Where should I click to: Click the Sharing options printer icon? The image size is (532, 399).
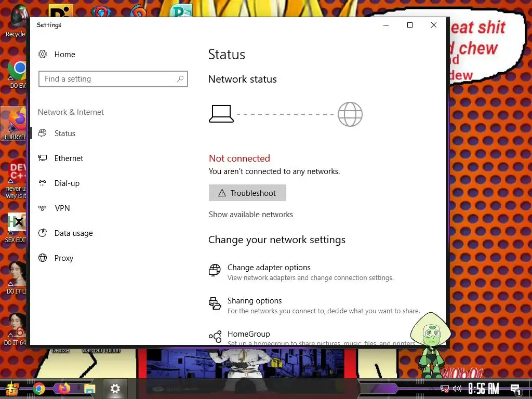215,303
